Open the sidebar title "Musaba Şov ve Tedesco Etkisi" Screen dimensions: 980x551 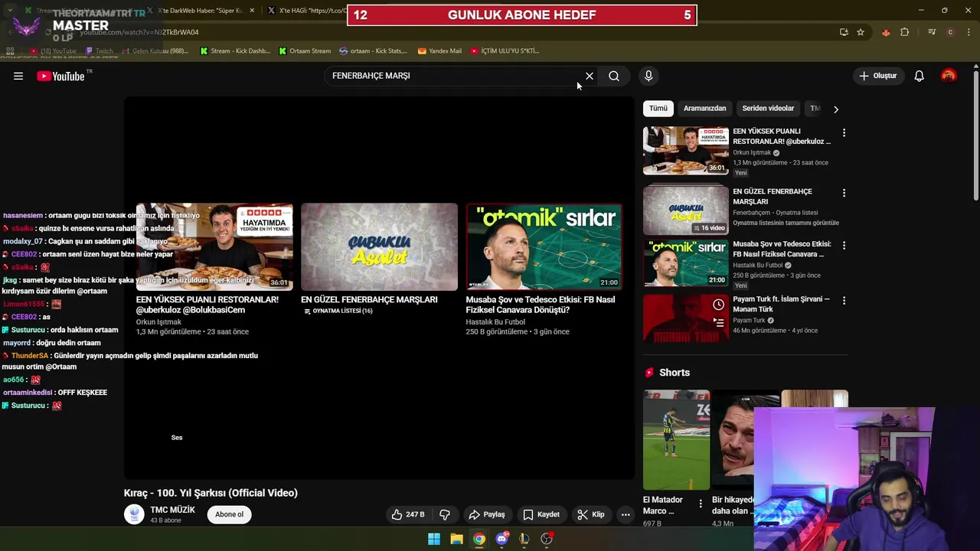tap(782, 249)
